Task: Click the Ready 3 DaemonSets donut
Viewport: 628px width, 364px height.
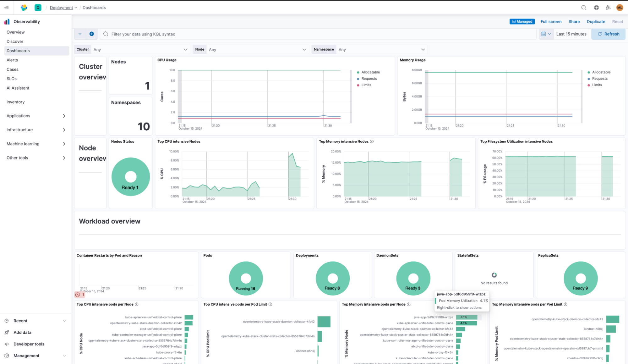Action: [x=413, y=278]
